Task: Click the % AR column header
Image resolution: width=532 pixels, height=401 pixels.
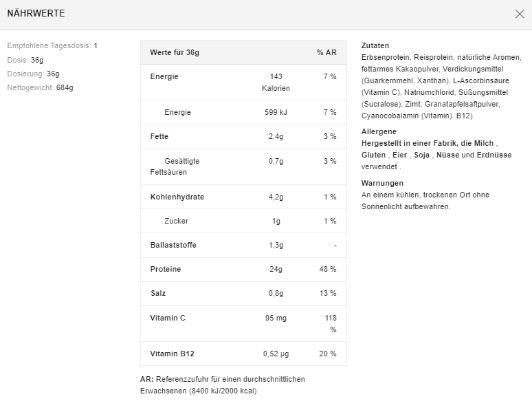Action: [x=326, y=53]
